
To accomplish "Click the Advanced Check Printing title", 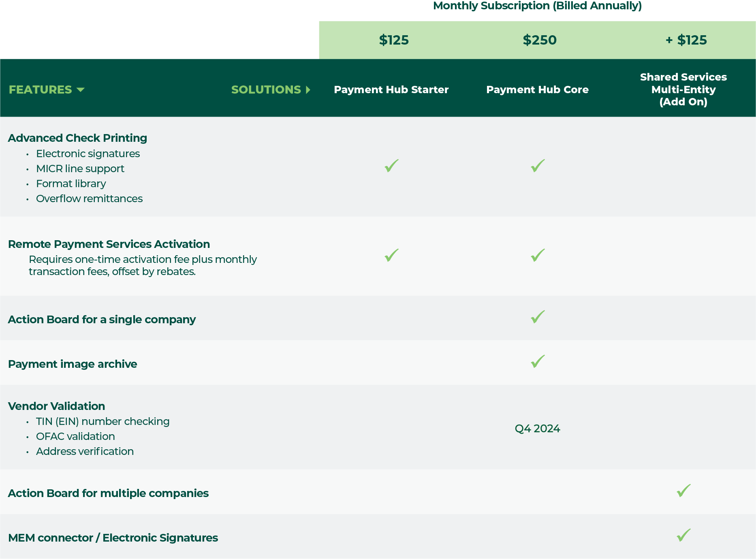I will [77, 138].
